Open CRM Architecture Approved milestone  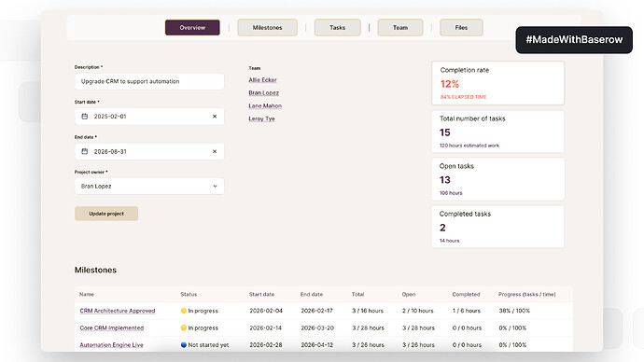point(118,311)
